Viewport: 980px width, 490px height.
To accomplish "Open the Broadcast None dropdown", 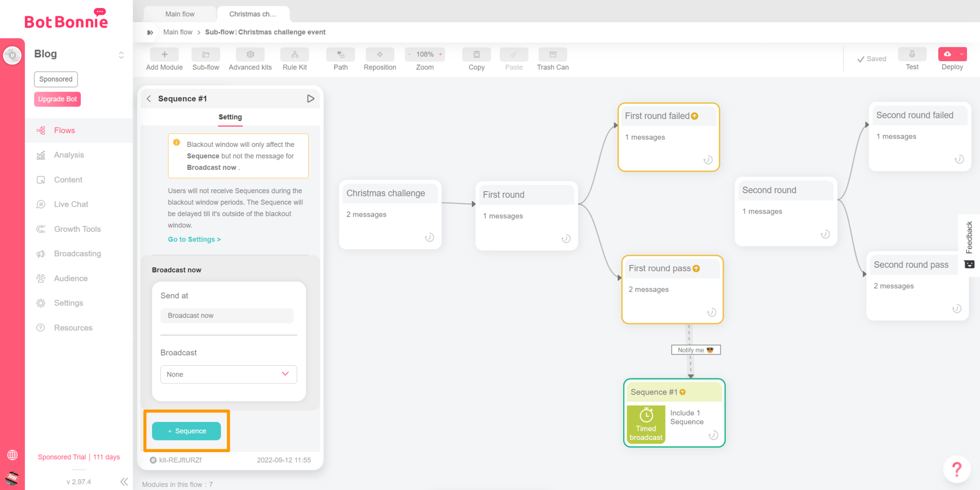I will 228,374.
